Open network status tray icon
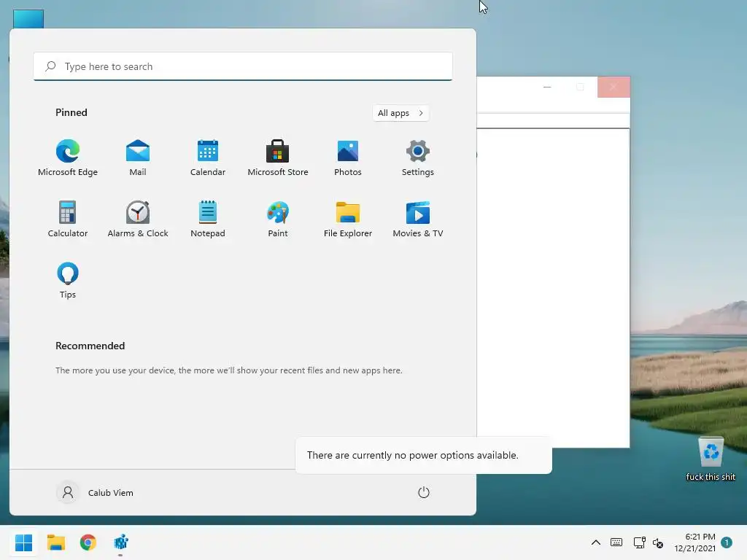This screenshot has height=560, width=747. click(639, 542)
